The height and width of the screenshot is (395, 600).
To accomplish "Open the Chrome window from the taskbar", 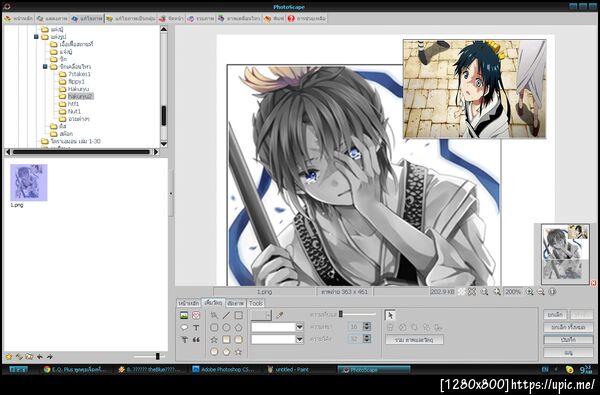I will [75, 370].
